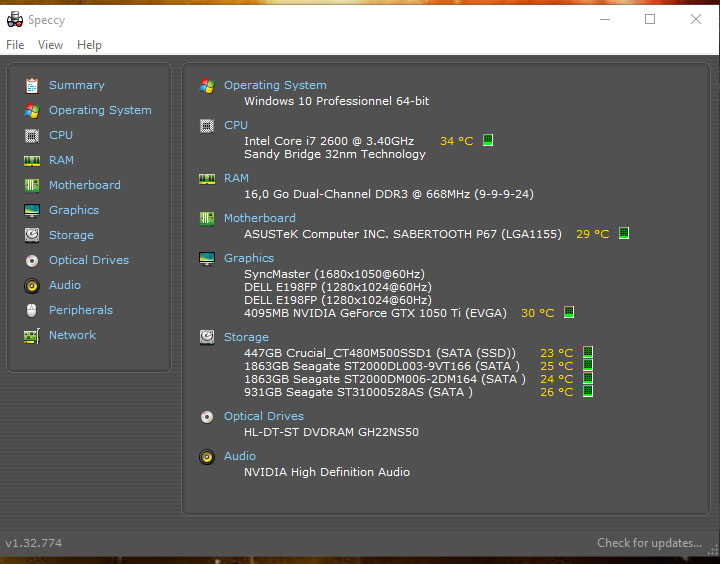Click the Optical Drives disc icon in sidebar
720x564 pixels.
(x=32, y=260)
